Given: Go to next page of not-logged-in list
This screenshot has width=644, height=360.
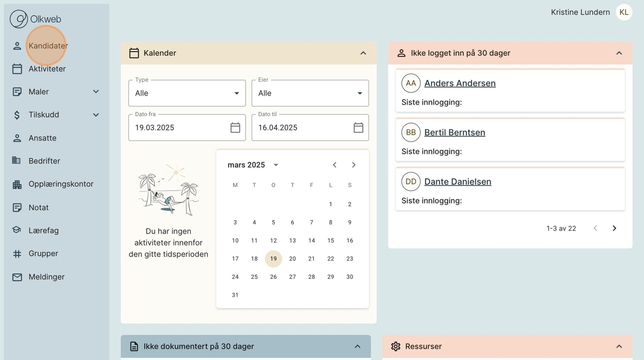Looking at the screenshot, I should click(615, 228).
